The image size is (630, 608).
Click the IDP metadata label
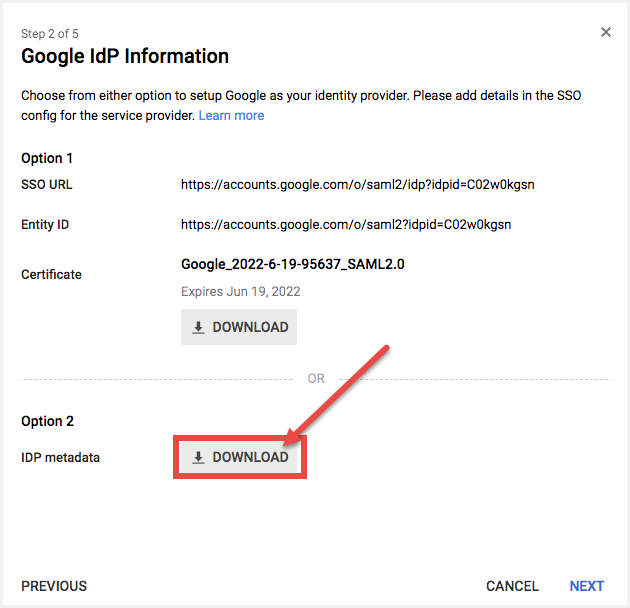coord(60,457)
